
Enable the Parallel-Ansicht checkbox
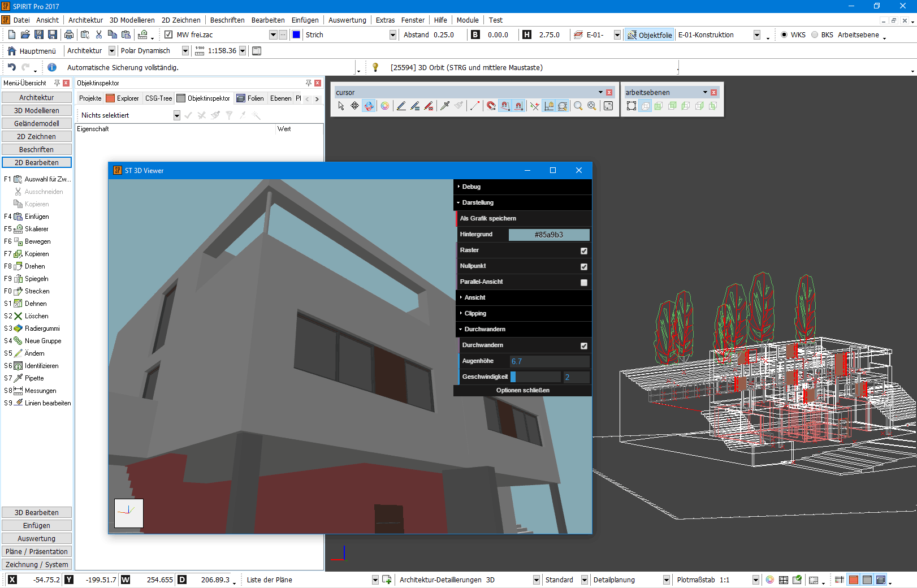coord(584,282)
